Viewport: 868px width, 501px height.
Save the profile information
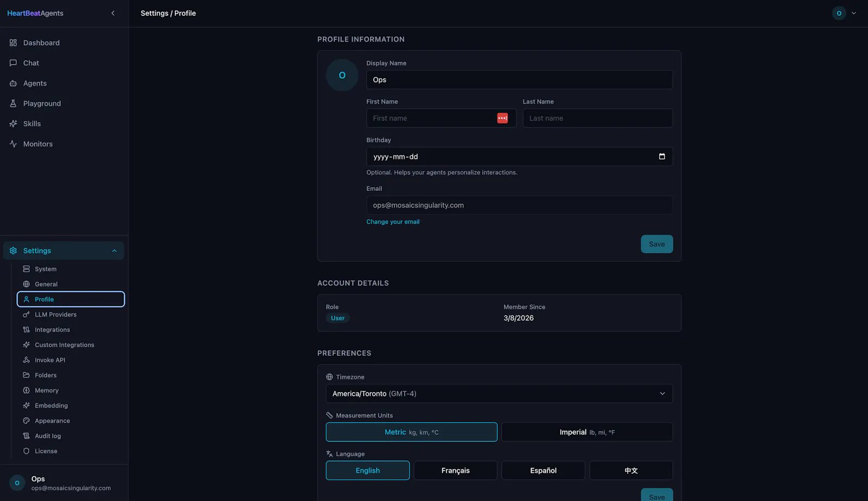(657, 244)
